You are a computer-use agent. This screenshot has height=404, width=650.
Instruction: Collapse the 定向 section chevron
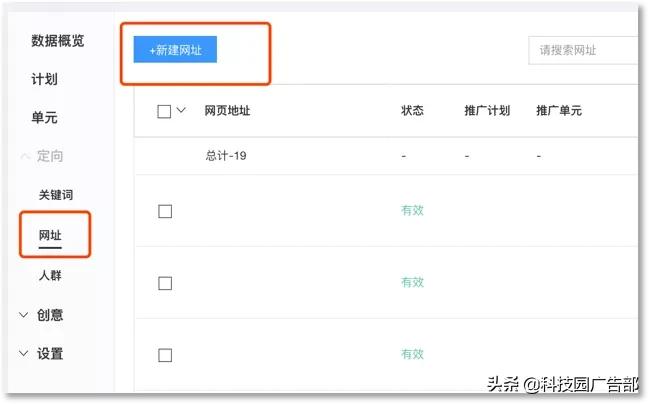pos(25,157)
